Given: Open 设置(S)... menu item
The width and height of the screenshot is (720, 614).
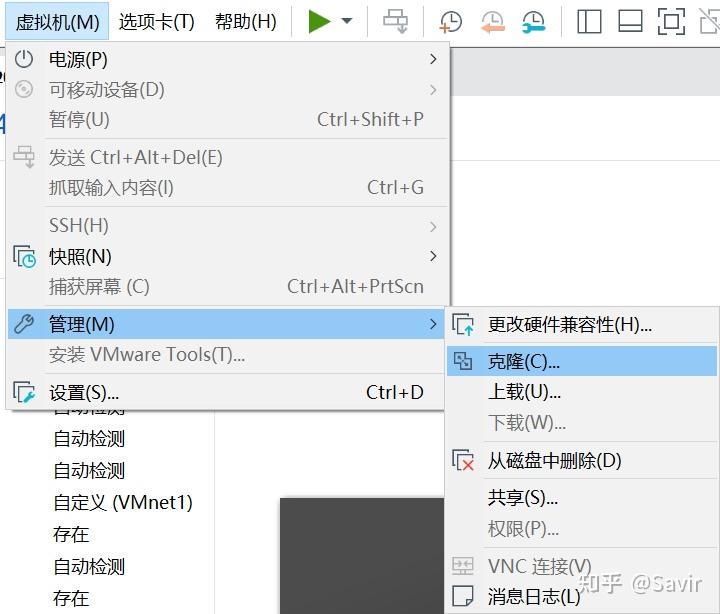Looking at the screenshot, I should click(226, 393).
